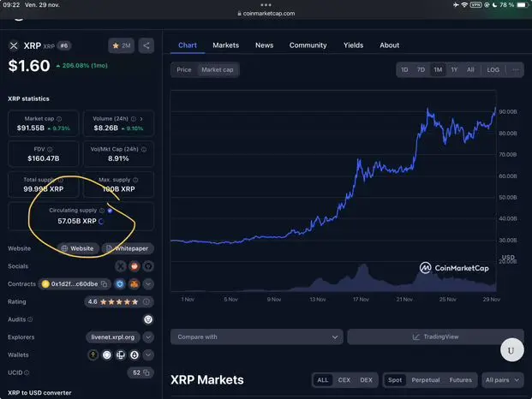Image resolution: width=532 pixels, height=399 pixels.
Task: Add contract to Trust Wallet shield icon
Action: 120,283
